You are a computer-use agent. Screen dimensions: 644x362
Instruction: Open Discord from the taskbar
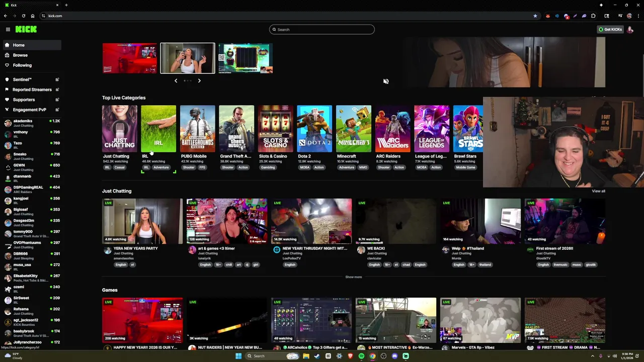tap(394, 356)
